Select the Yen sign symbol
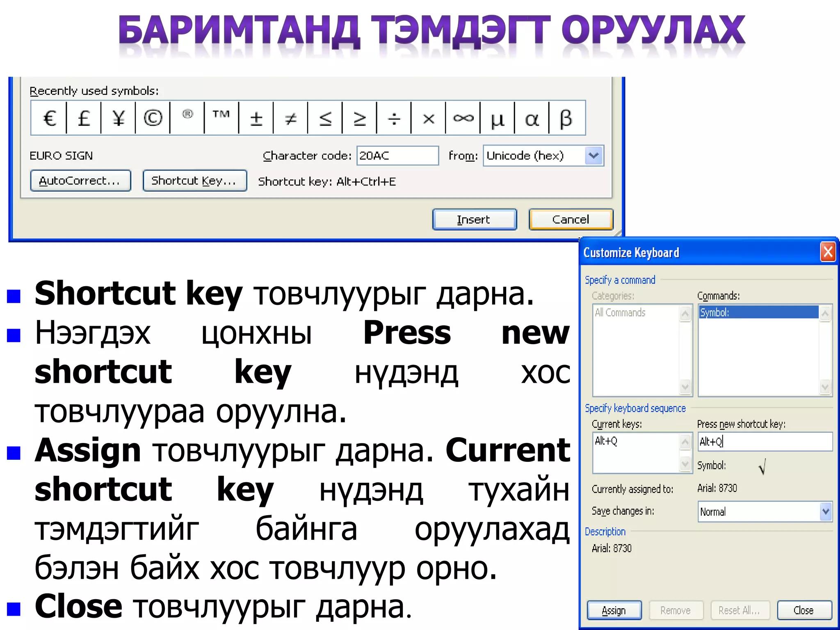Viewport: 840px width, 630px height. pyautogui.click(x=118, y=118)
